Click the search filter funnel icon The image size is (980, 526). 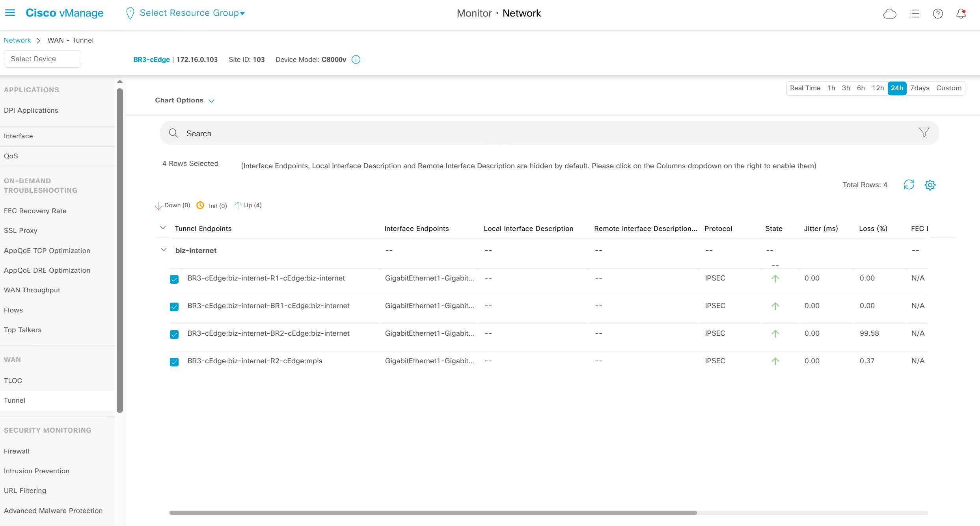(x=924, y=133)
